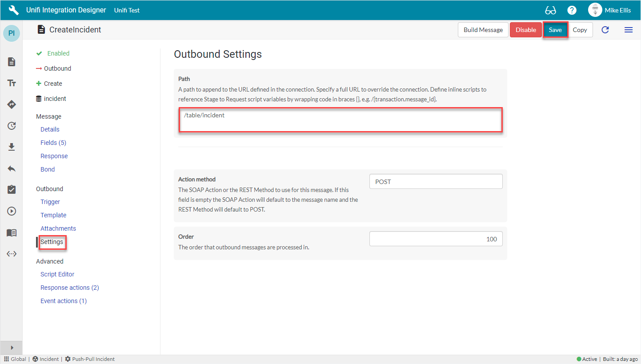The image size is (641, 364).
Task: Focus the Action method POST field
Action: (x=436, y=182)
